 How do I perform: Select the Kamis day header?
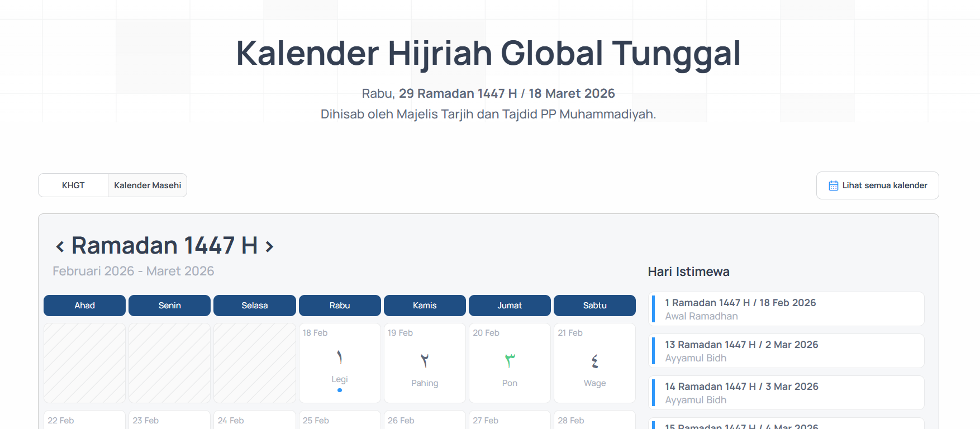tap(425, 306)
